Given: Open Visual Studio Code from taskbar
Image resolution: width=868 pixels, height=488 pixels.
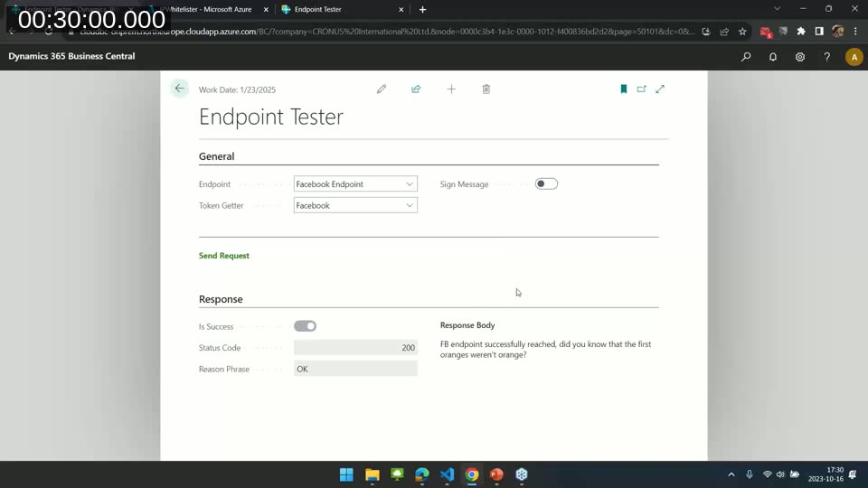Looking at the screenshot, I should click(448, 474).
